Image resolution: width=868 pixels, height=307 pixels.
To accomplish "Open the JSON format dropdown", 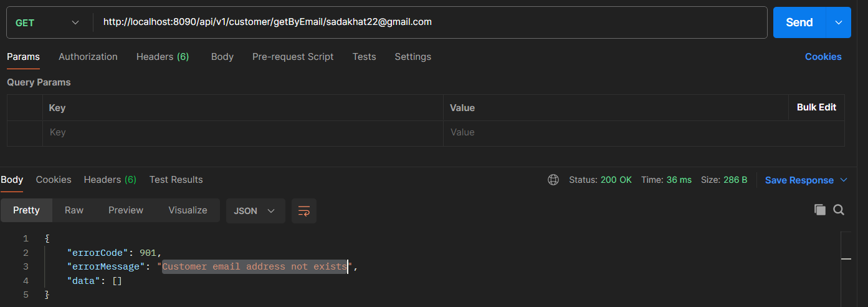I will (x=255, y=211).
